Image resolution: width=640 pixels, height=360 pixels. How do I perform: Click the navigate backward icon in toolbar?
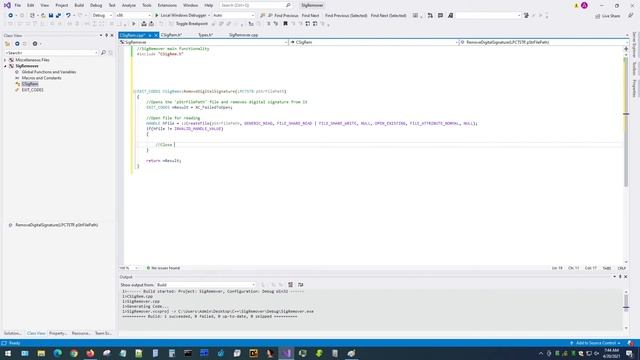[x=10, y=16]
